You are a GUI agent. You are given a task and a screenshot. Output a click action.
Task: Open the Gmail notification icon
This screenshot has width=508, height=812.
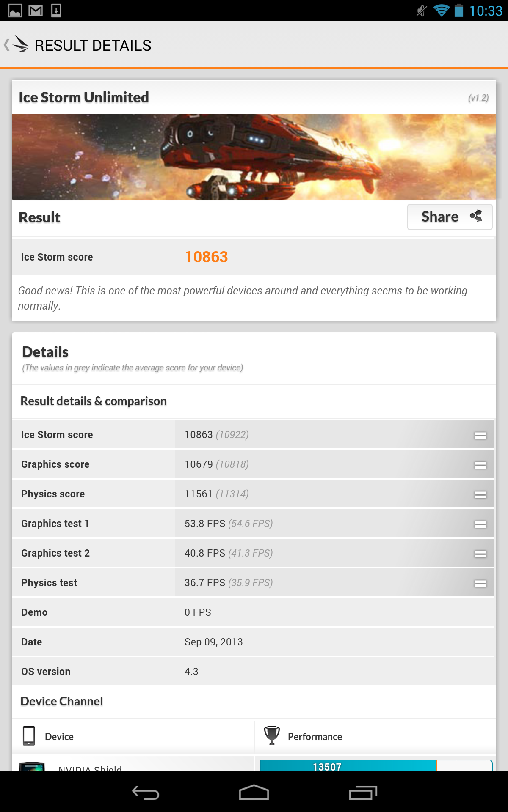pos(36,11)
